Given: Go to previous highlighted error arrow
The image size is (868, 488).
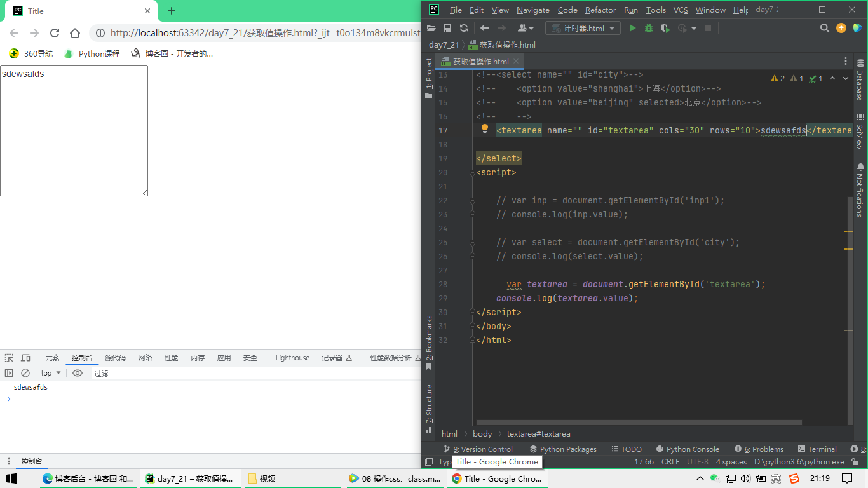Looking at the screenshot, I should point(832,79).
